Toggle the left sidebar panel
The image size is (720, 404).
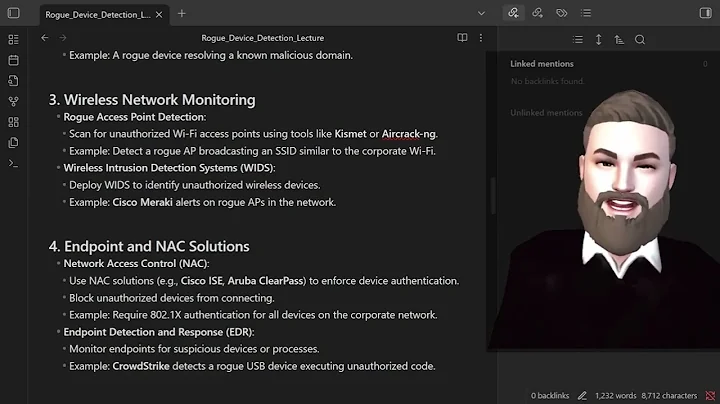click(14, 13)
